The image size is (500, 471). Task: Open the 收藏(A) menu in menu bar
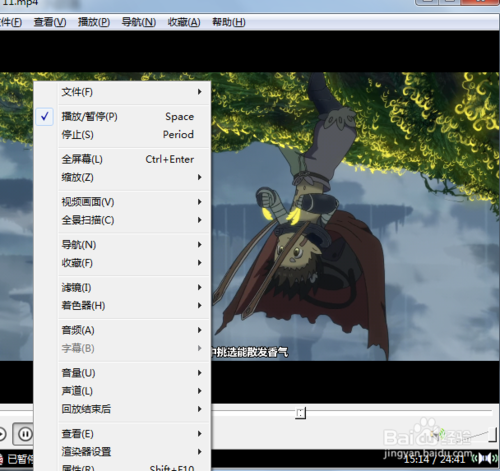click(x=184, y=22)
